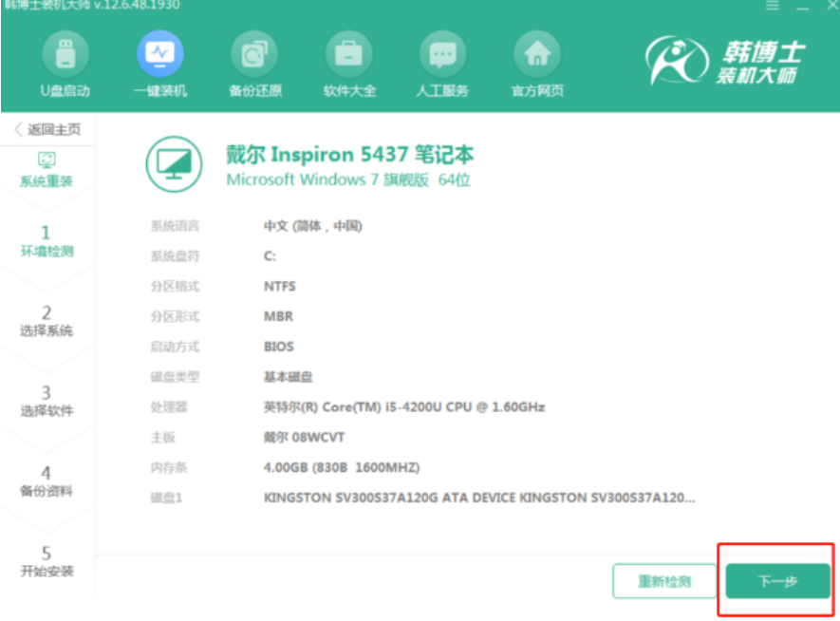This screenshot has height=621, width=840.
Task: Select the 一键装机 one-click install icon
Action: [160, 54]
